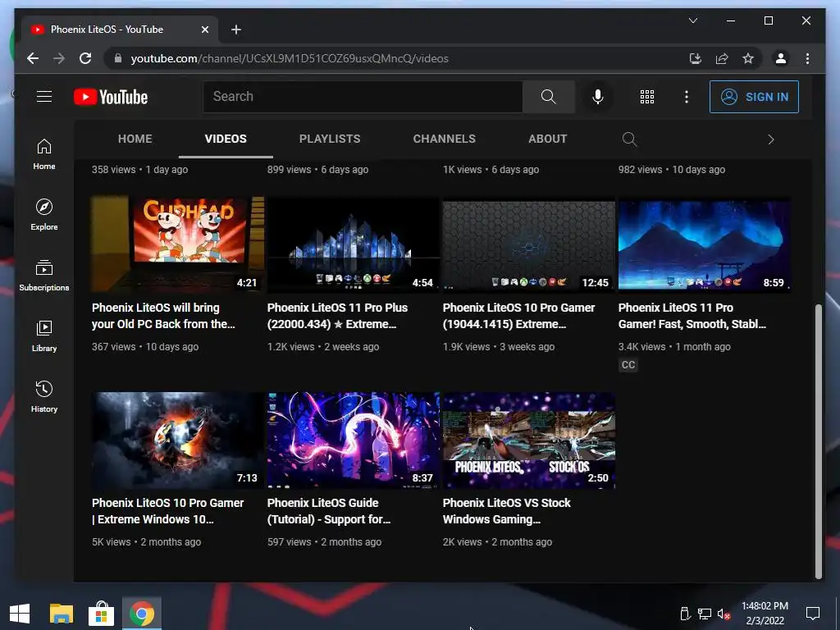Open the 7:13 phoenix bird thumbnail
Screen dimensions: 840x630
pos(177,440)
